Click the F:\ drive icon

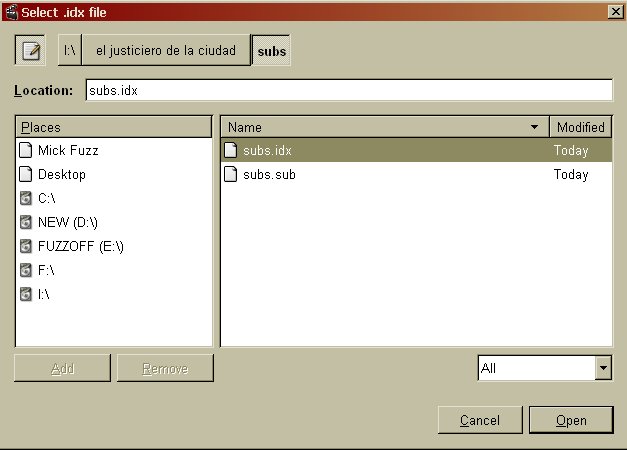[26, 270]
